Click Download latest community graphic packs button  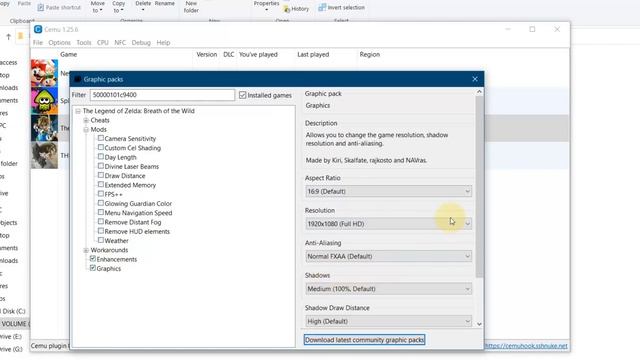pos(364,340)
